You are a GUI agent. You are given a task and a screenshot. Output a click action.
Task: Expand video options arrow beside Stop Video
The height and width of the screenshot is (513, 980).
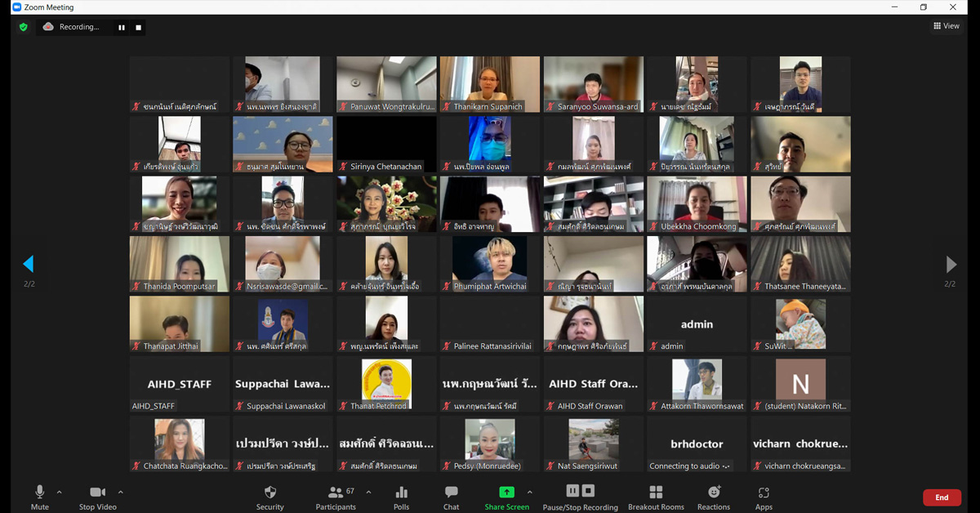(x=121, y=492)
